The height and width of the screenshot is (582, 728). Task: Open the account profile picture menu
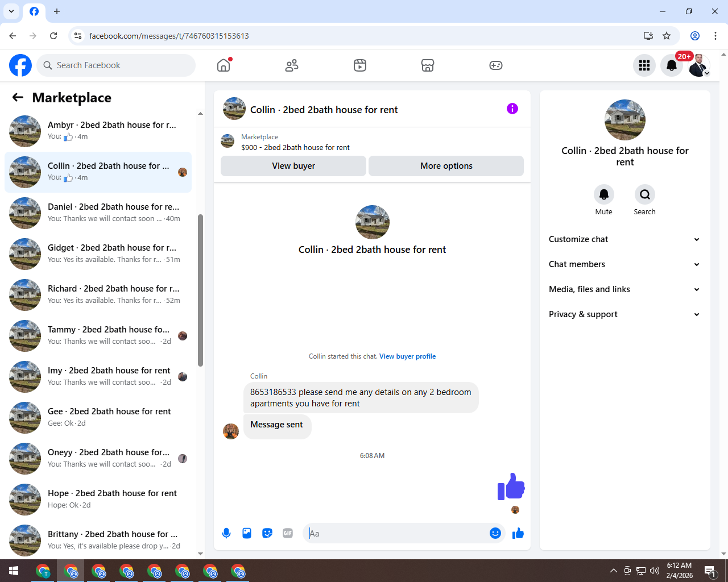click(x=699, y=65)
